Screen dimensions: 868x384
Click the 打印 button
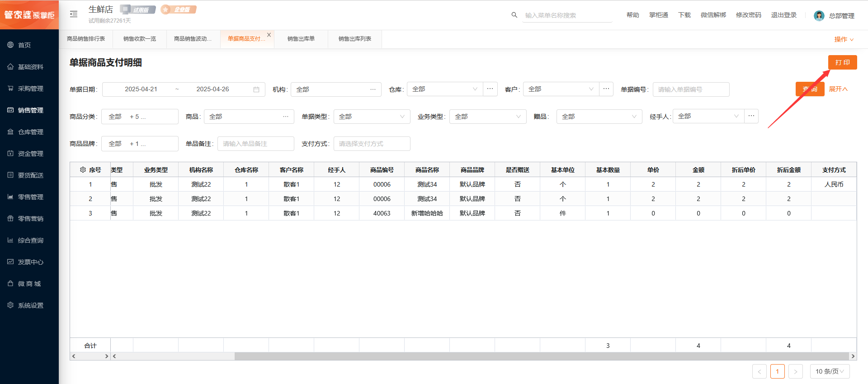(x=842, y=62)
